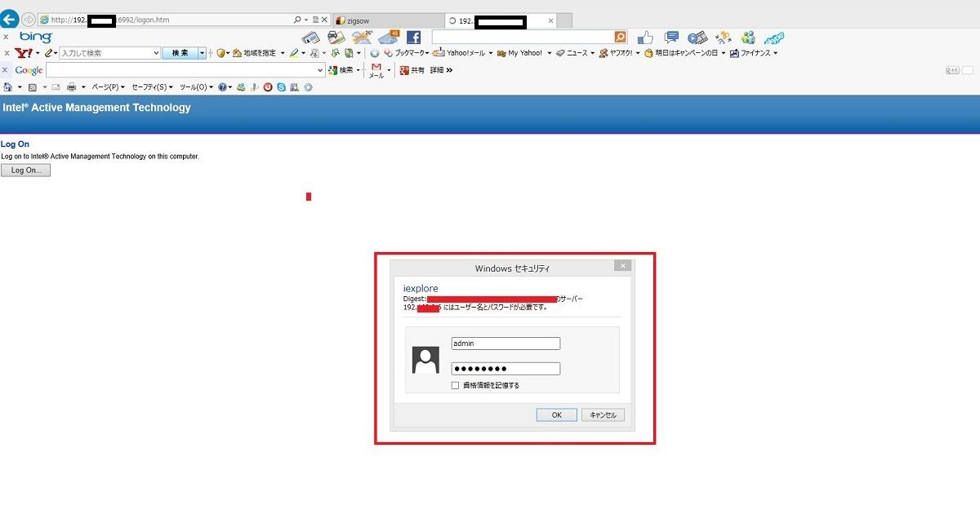Screen dimensions: 980x532
Task: Click password field in security dialog
Action: click(506, 369)
